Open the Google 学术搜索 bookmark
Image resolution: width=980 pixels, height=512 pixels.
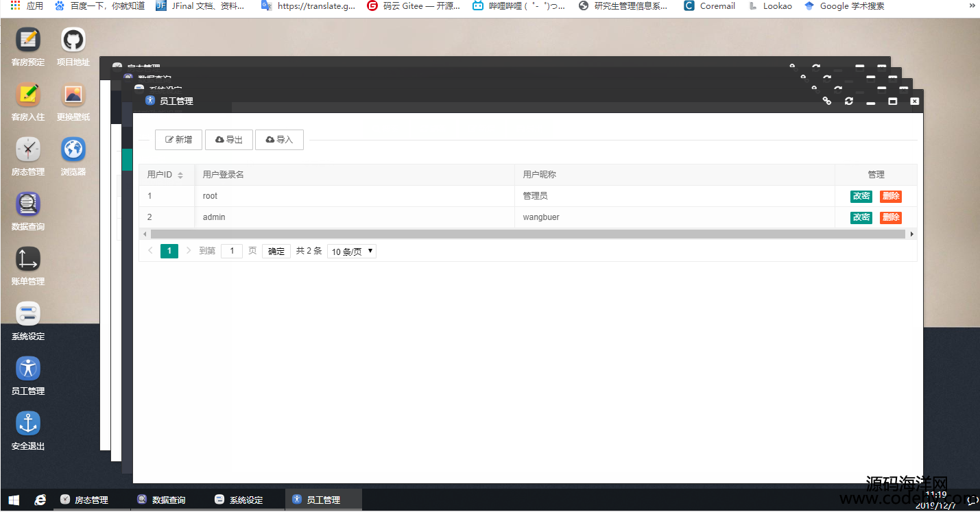(844, 5)
